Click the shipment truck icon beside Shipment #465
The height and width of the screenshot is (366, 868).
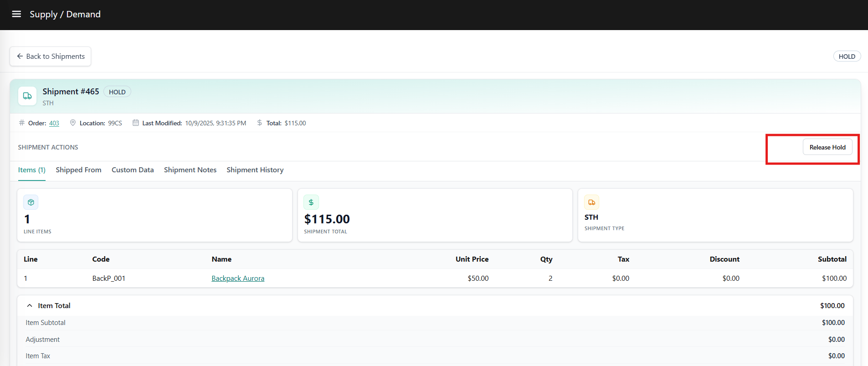click(27, 96)
